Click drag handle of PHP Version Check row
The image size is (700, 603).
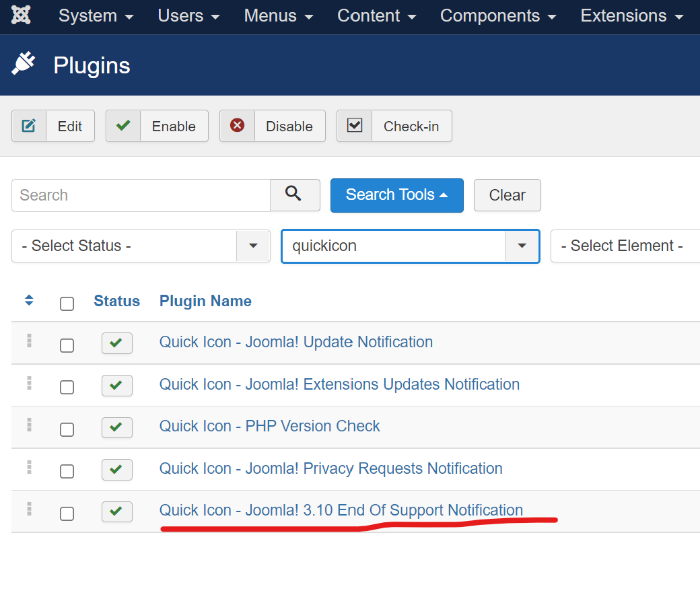(x=30, y=425)
